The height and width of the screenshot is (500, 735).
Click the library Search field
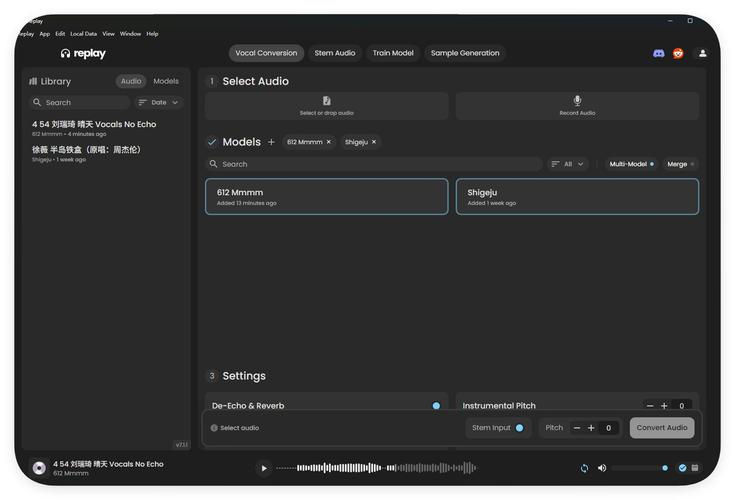(80, 102)
